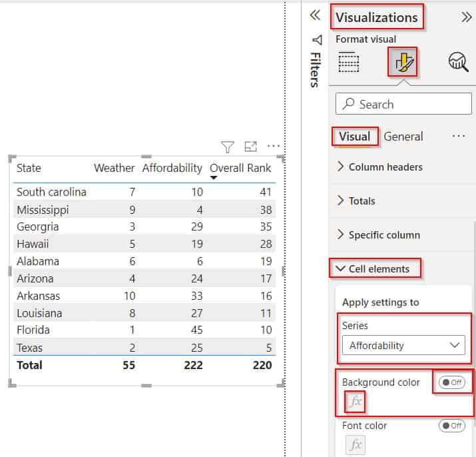Click Georgria's Affordability value 29
The width and height of the screenshot is (476, 457).
tap(196, 227)
